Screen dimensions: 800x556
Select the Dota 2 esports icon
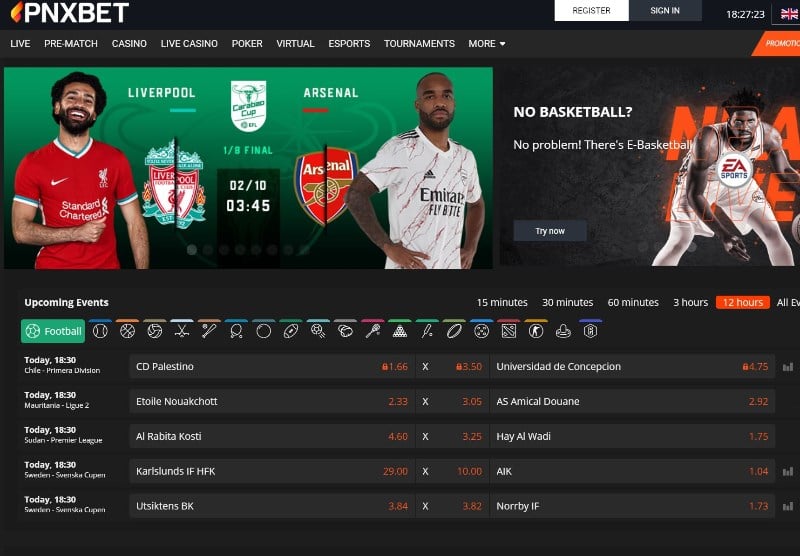(x=509, y=332)
